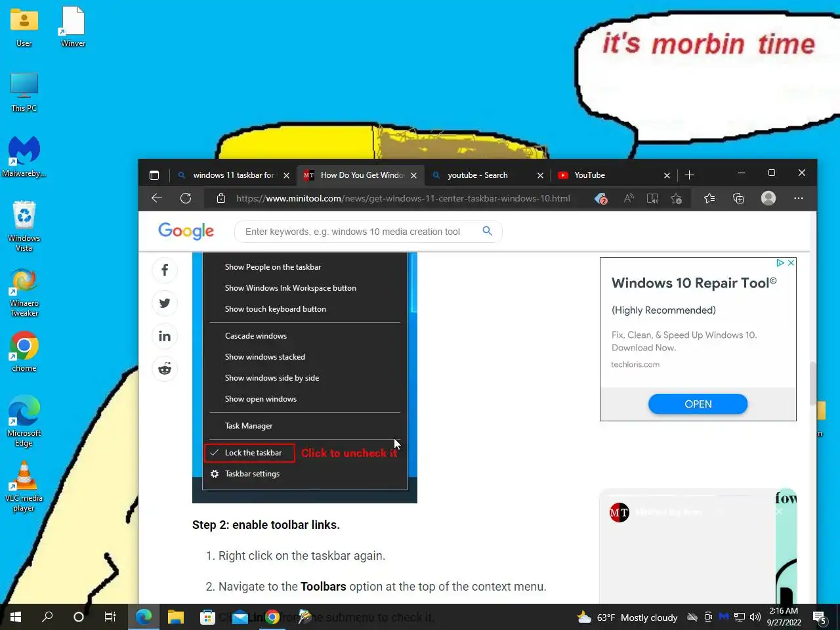Select the Malwarebytes desktop shortcut

pos(24,156)
